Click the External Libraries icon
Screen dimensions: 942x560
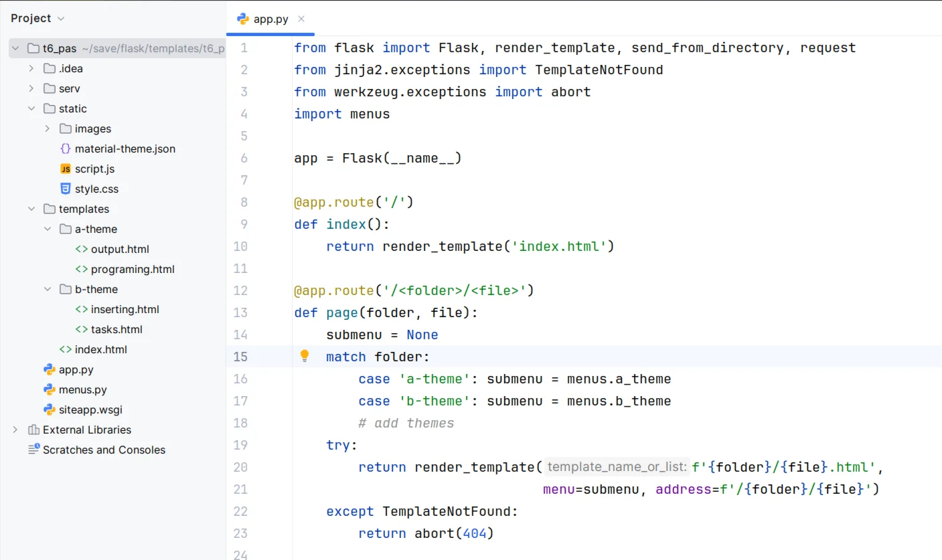(33, 430)
